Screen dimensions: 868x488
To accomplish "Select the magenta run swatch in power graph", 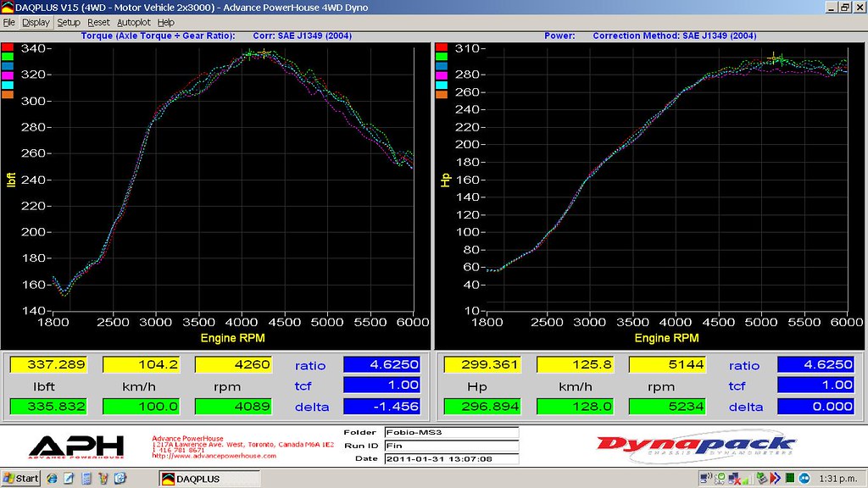I will tap(441, 75).
